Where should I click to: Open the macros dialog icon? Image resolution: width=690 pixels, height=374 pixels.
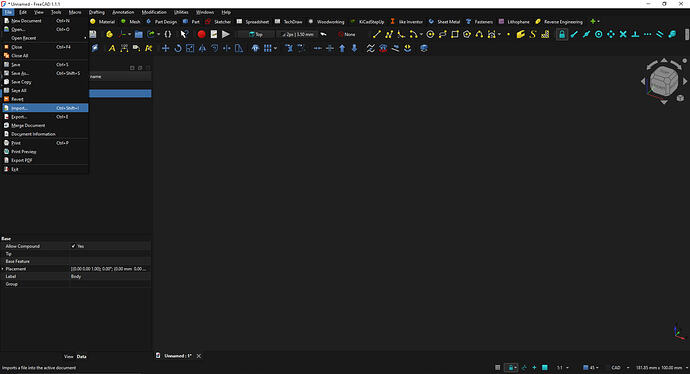click(x=213, y=34)
